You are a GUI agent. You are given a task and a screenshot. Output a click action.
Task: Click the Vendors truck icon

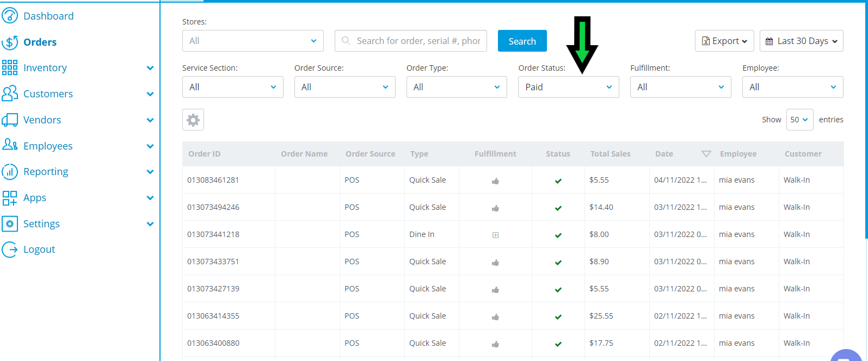pyautogui.click(x=10, y=120)
